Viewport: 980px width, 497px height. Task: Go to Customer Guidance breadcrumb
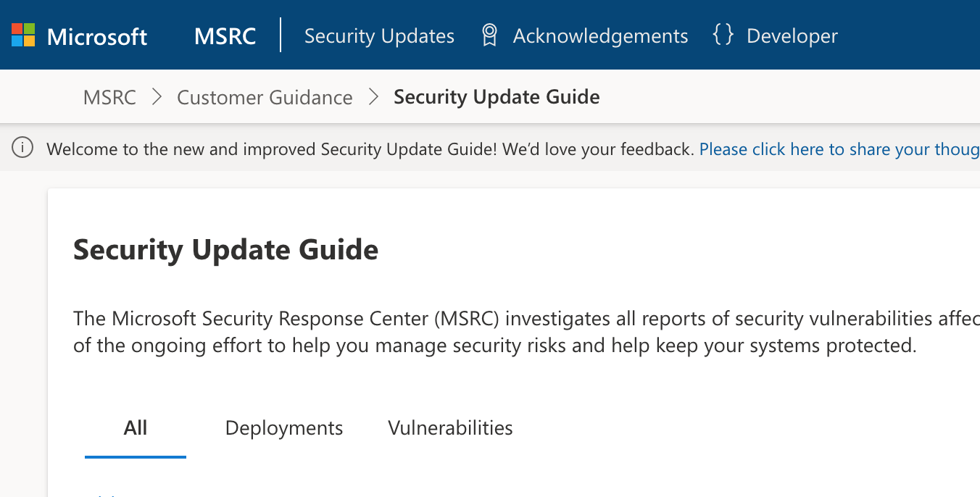[265, 97]
